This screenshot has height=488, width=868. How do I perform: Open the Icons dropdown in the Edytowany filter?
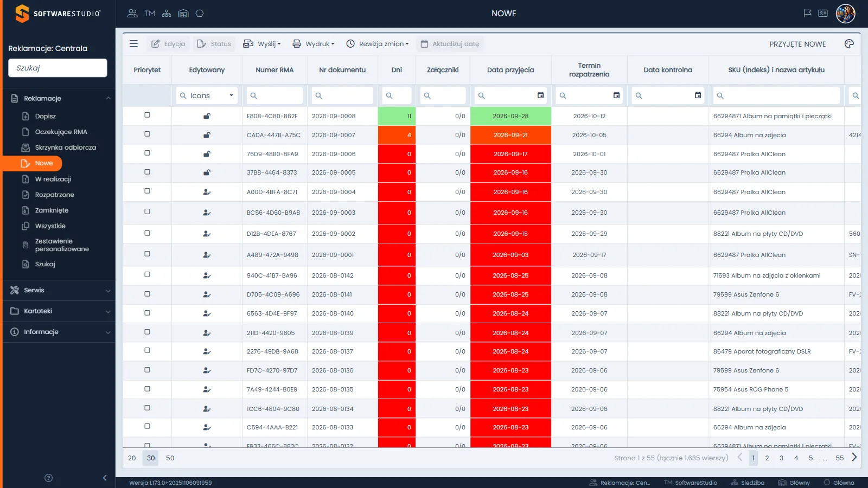[207, 95]
